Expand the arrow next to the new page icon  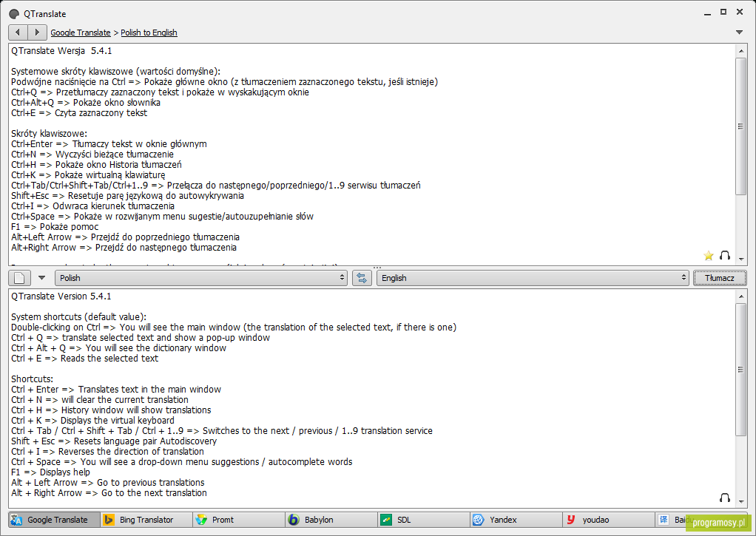coord(42,278)
